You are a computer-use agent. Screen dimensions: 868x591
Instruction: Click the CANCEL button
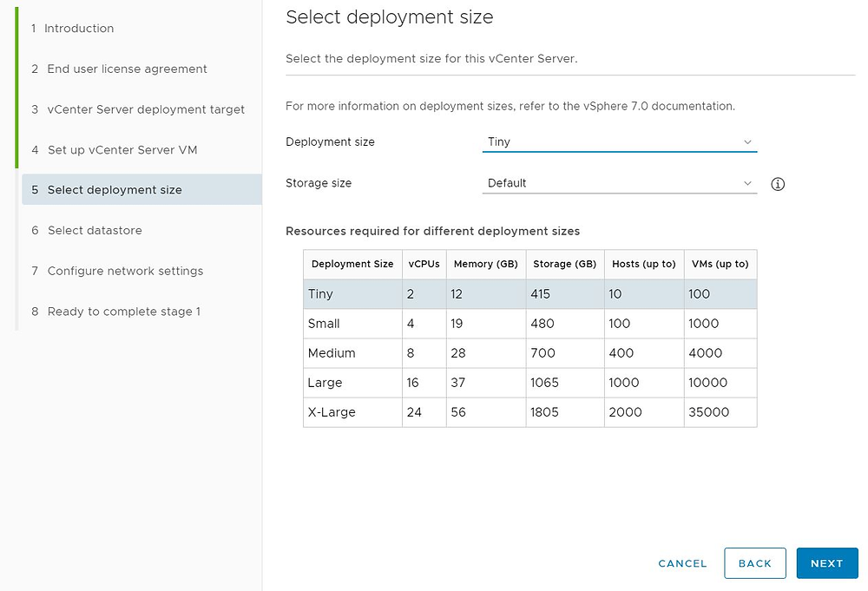[682, 563]
